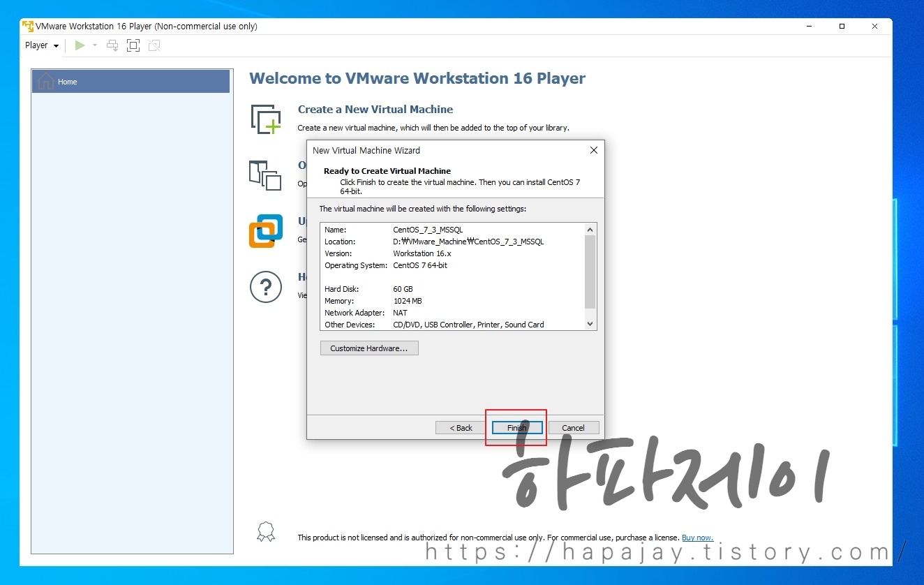Click the Location path value in settings
The image size is (924, 585).
click(468, 242)
